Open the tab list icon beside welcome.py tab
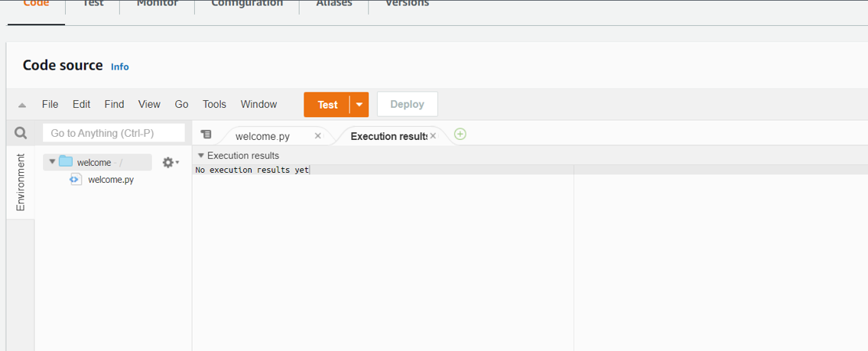The width and height of the screenshot is (868, 351). [206, 134]
